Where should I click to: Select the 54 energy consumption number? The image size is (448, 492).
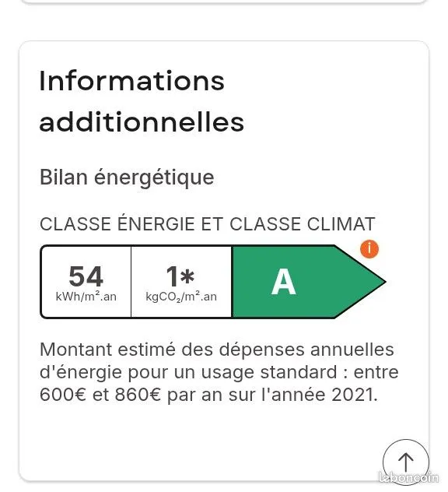[86, 276]
